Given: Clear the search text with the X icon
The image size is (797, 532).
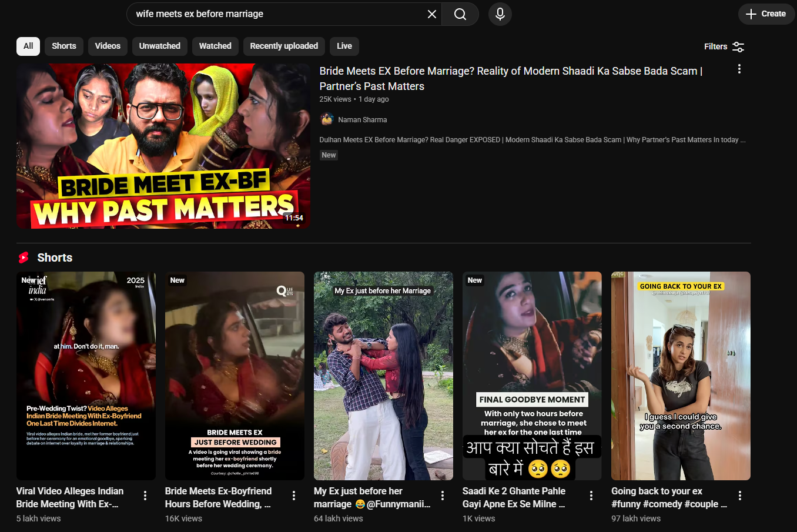Looking at the screenshot, I should (431, 14).
